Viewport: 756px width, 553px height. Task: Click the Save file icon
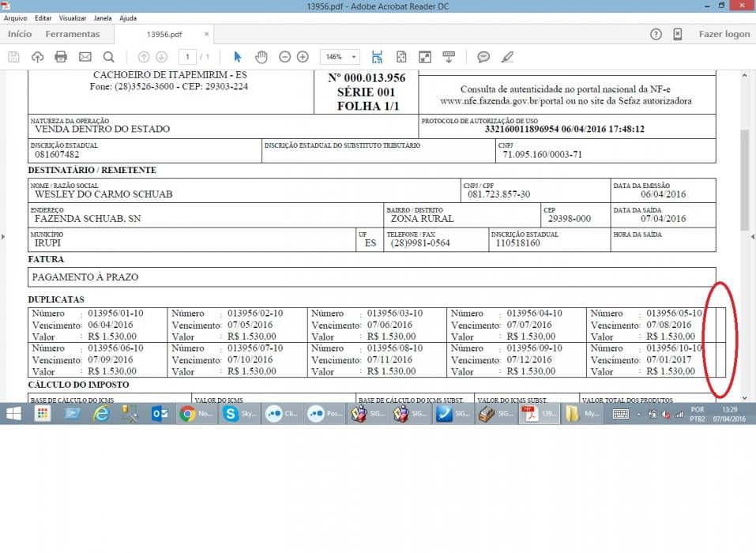(14, 57)
